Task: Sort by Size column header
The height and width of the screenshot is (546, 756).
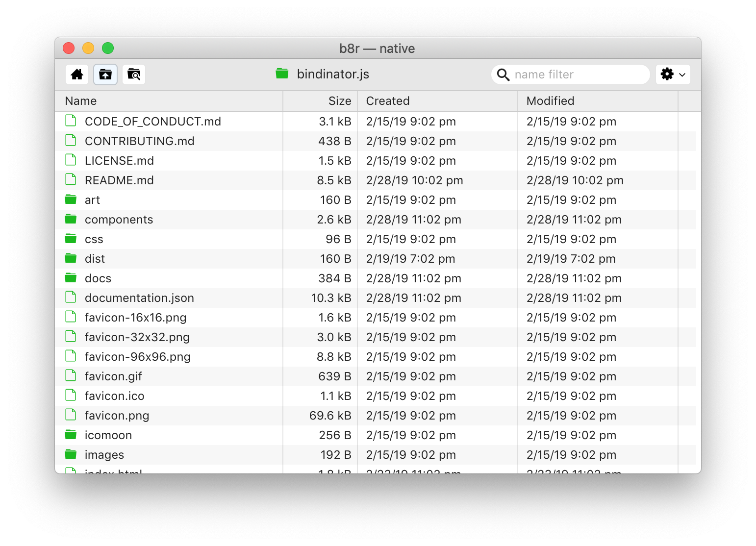Action: [x=321, y=101]
